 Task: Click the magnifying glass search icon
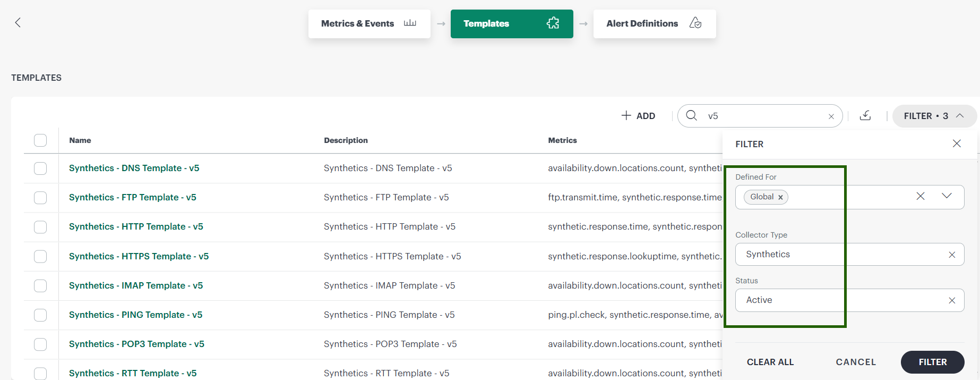691,115
